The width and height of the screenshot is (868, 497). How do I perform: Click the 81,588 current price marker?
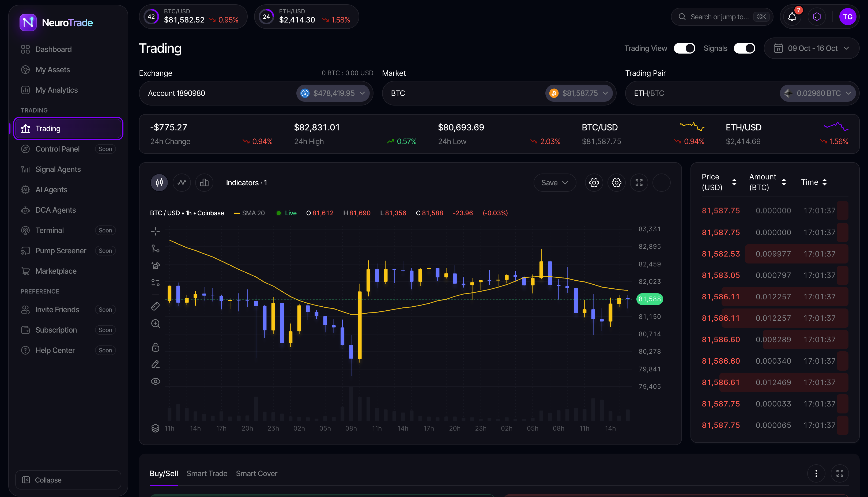[x=649, y=299]
